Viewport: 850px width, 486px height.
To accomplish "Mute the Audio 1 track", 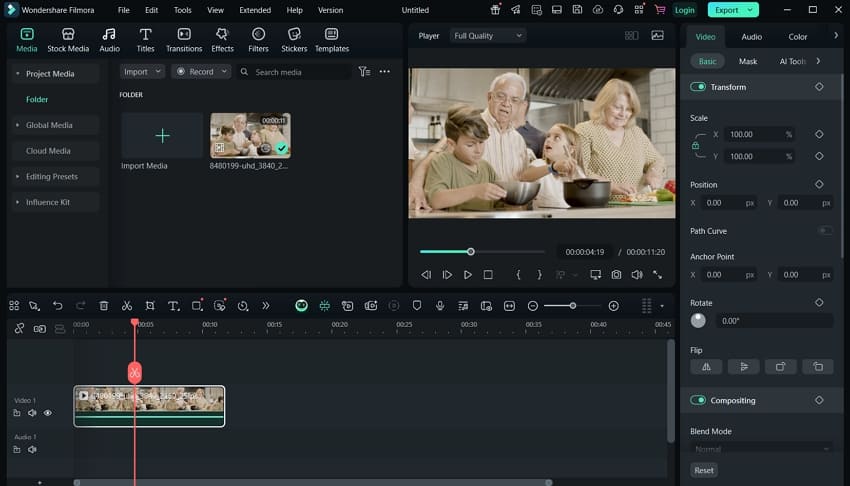I will pyautogui.click(x=32, y=449).
